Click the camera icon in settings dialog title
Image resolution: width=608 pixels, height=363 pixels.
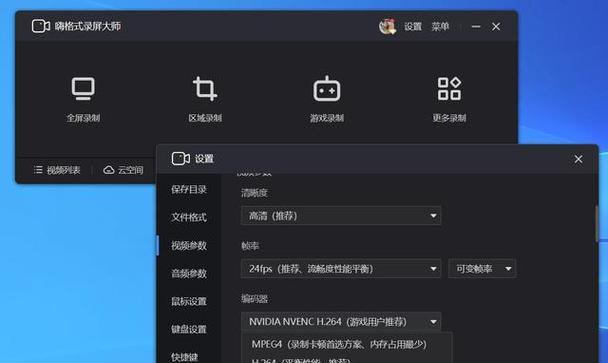[181, 159]
